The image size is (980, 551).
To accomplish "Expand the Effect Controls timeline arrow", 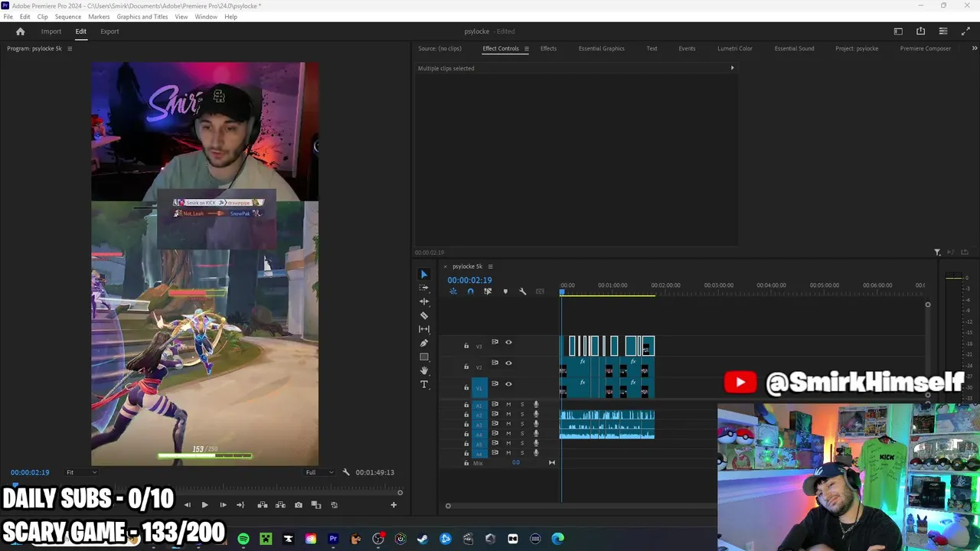I will (732, 68).
